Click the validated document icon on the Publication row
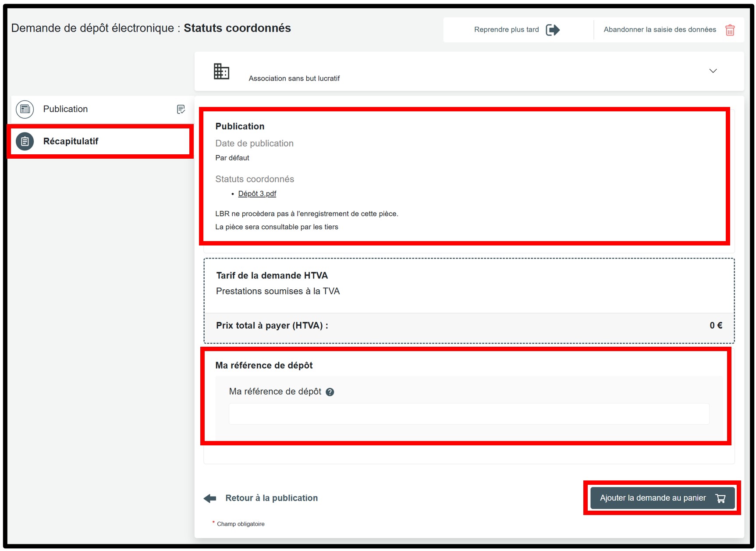The width and height of the screenshot is (756, 551). 181,109
